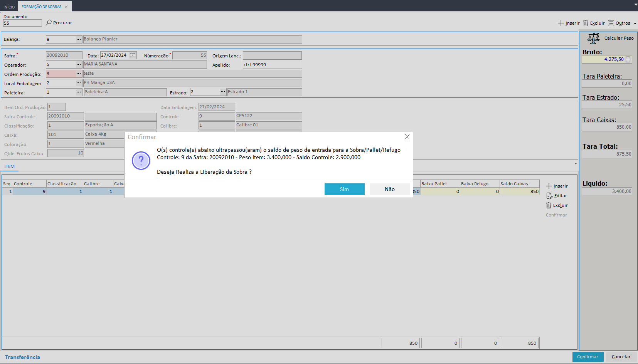Click Sim to release the Sobra

pos(345,189)
